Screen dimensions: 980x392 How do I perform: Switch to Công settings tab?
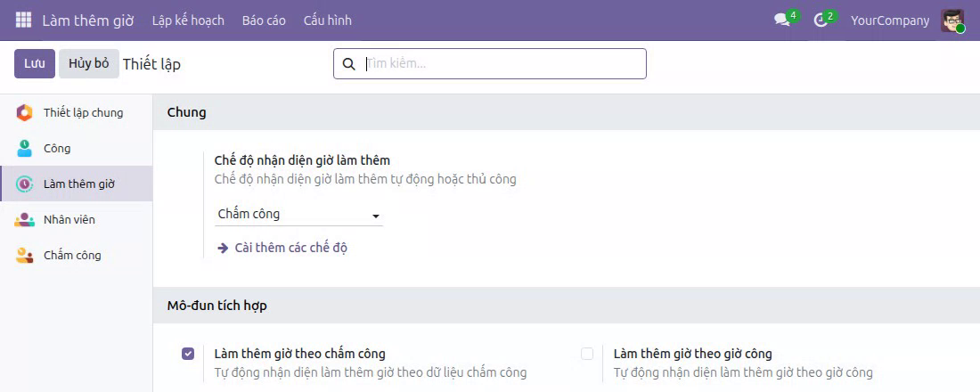[77, 149]
